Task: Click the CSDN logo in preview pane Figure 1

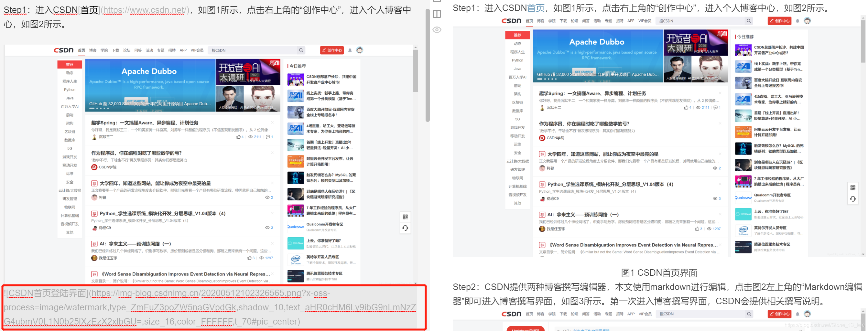Action: coord(511,21)
